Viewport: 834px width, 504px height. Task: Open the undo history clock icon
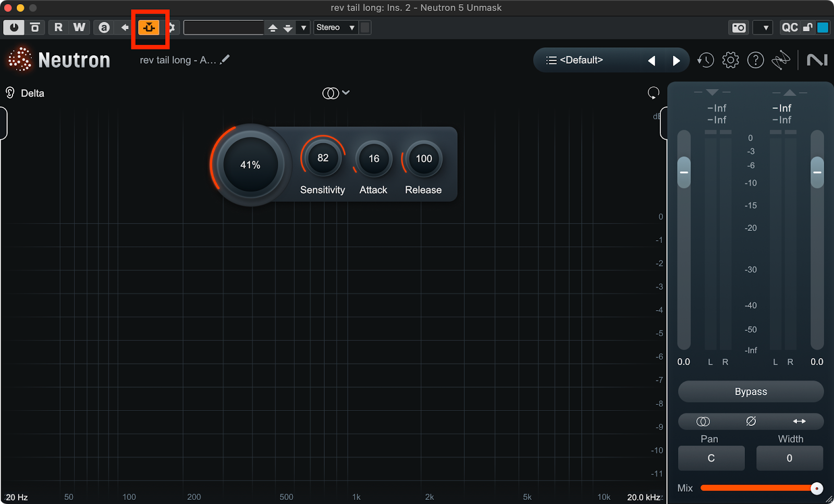tap(705, 60)
